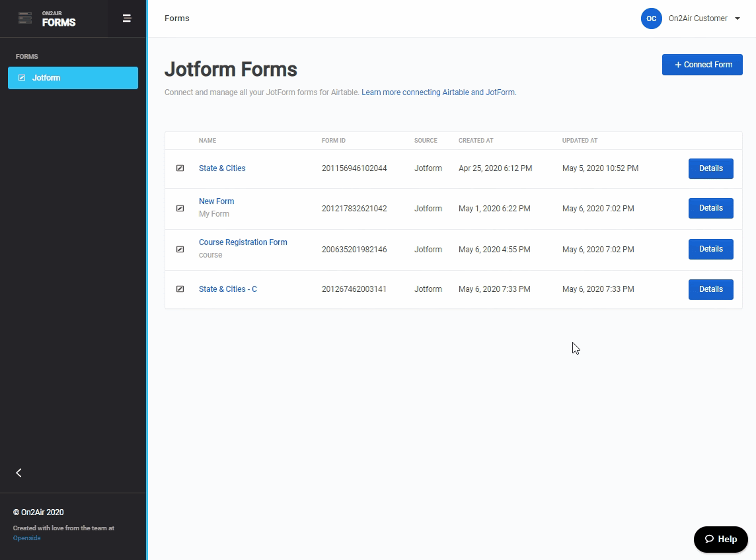Open Details for State & Cities - C

(x=710, y=289)
